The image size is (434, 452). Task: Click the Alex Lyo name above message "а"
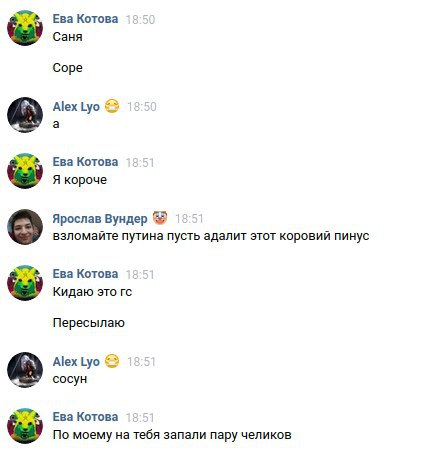coord(76,107)
